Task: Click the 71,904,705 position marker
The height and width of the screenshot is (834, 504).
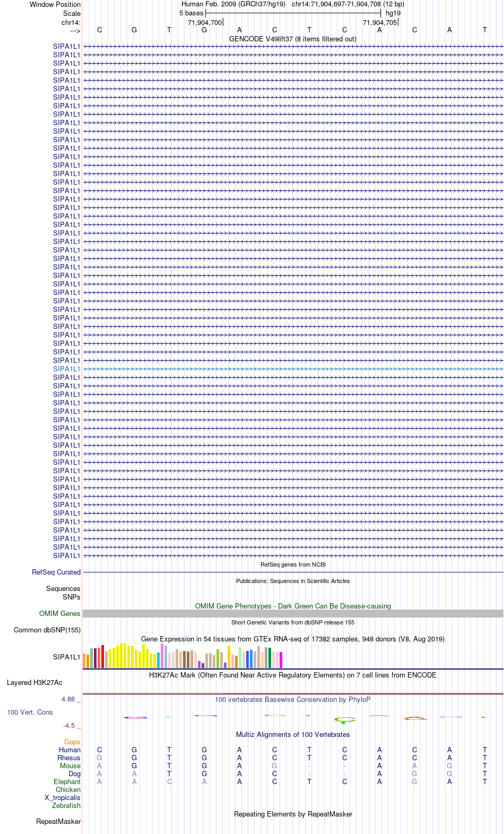Action: 380,22
